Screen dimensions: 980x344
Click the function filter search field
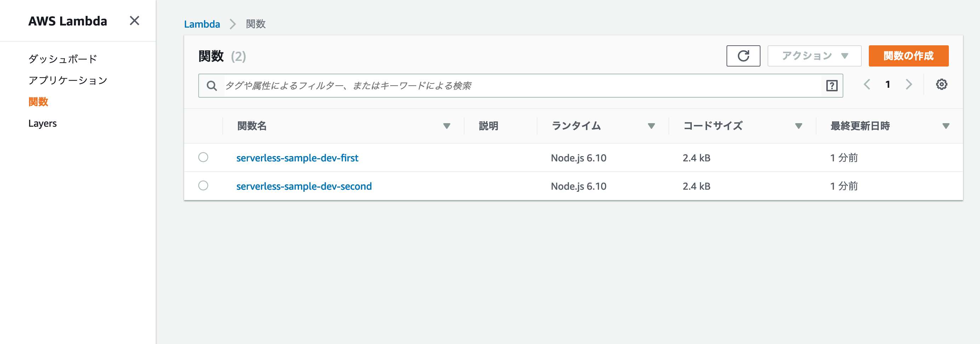point(520,86)
